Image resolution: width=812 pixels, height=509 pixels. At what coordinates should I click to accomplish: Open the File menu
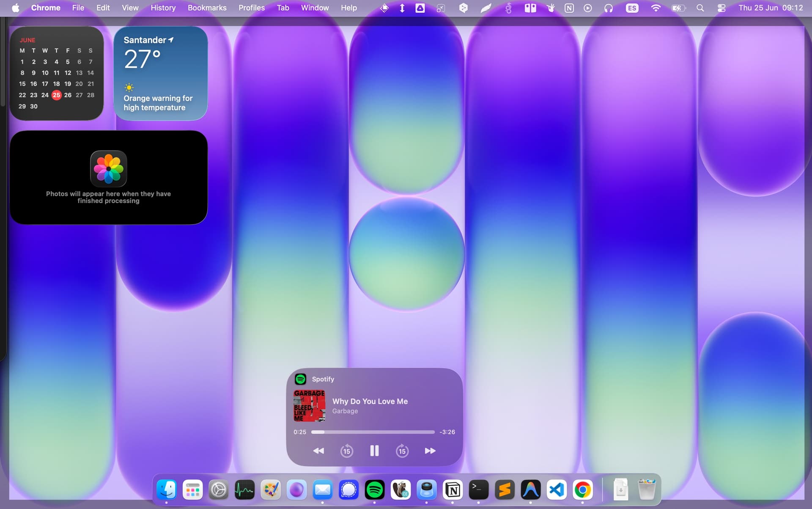[78, 8]
